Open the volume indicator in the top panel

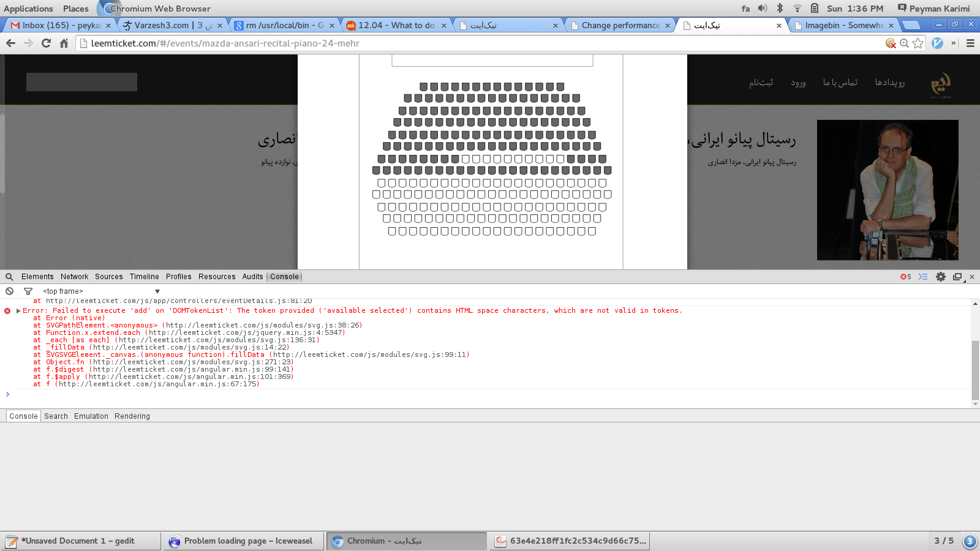coord(763,9)
